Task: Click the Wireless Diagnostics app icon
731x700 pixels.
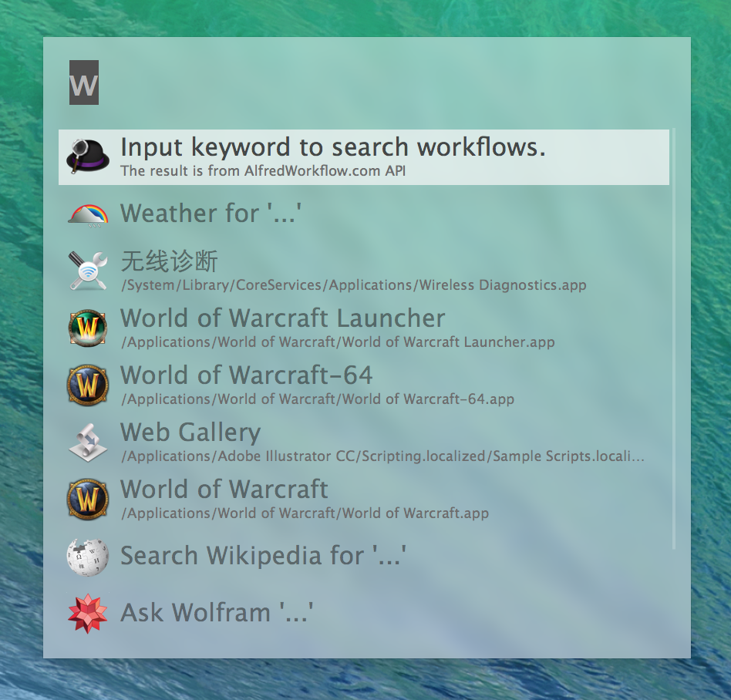Action: coord(87,271)
